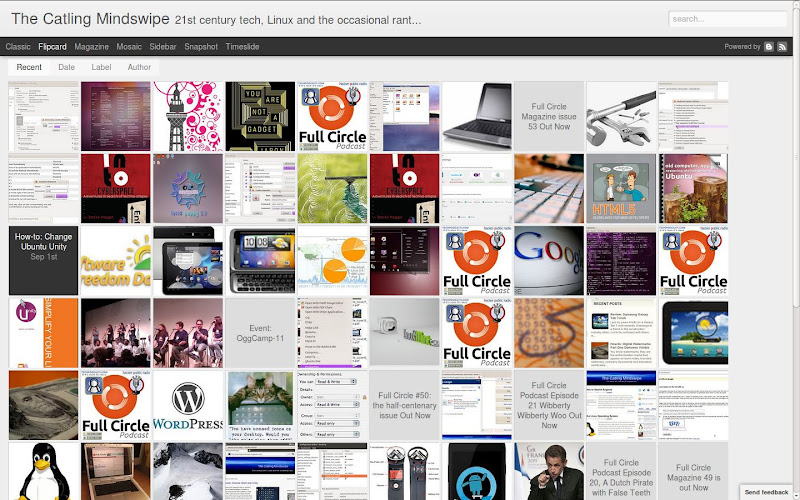Open the Recent Posts screenshot card
The image size is (800, 500).
tap(621, 333)
